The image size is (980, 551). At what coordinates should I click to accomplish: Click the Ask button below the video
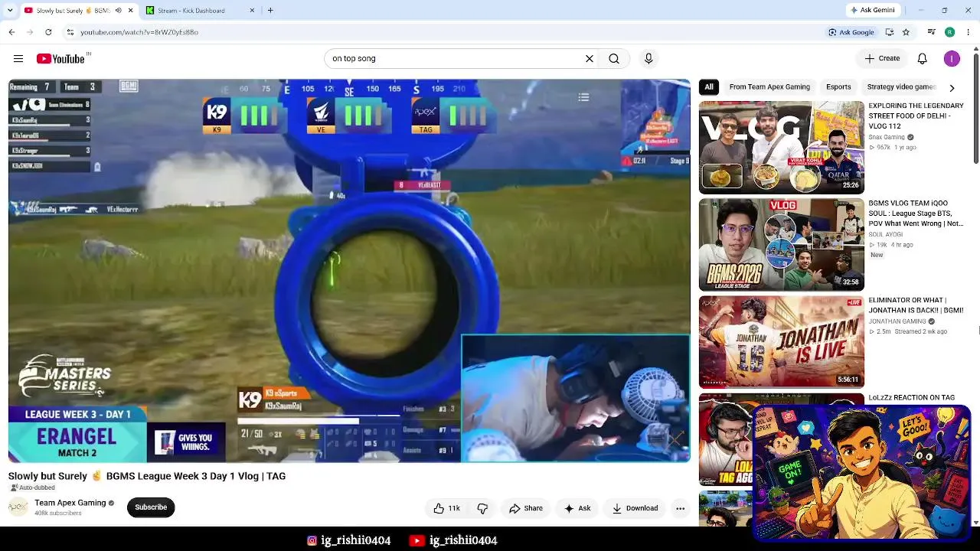pyautogui.click(x=577, y=508)
